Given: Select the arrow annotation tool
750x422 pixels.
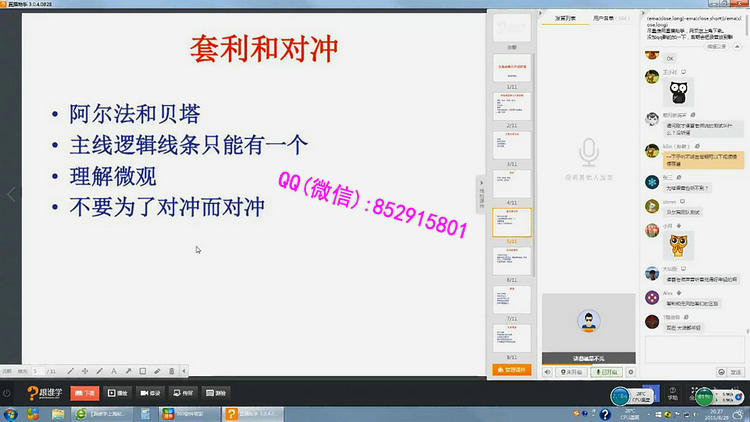Looking at the screenshot, I should coord(127,370).
